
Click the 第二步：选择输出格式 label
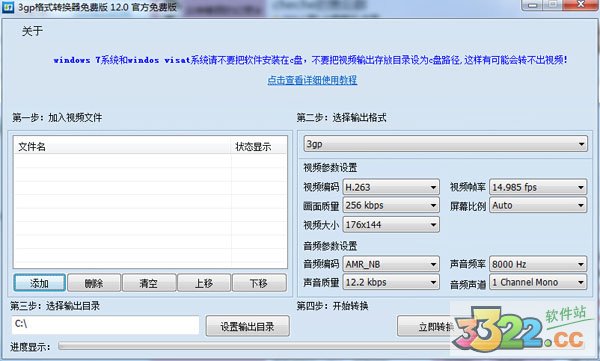341,118
